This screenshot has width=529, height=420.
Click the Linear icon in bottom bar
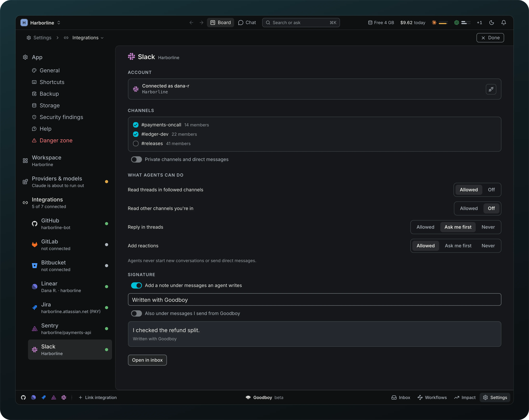tap(34, 397)
